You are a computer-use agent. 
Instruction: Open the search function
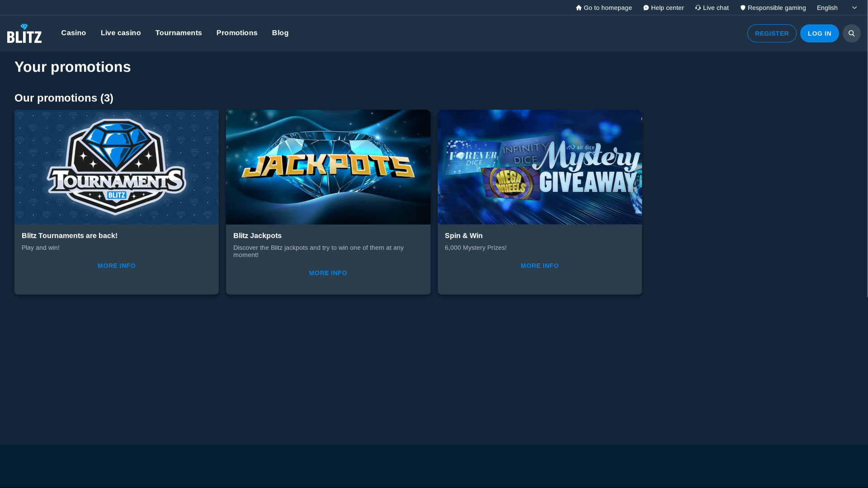[851, 33]
